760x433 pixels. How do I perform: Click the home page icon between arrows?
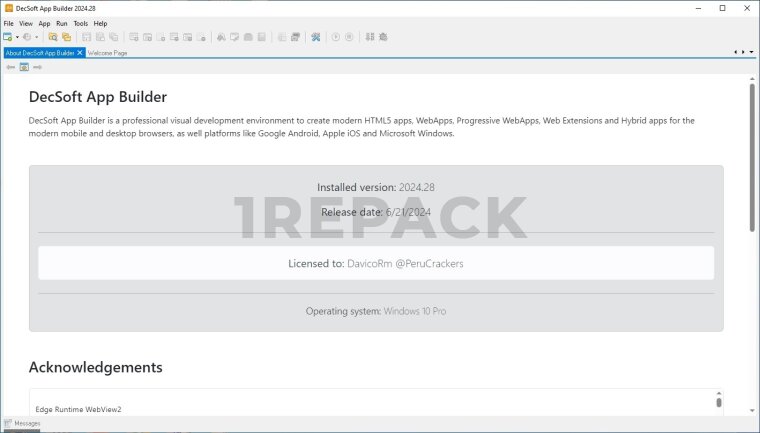coord(24,67)
